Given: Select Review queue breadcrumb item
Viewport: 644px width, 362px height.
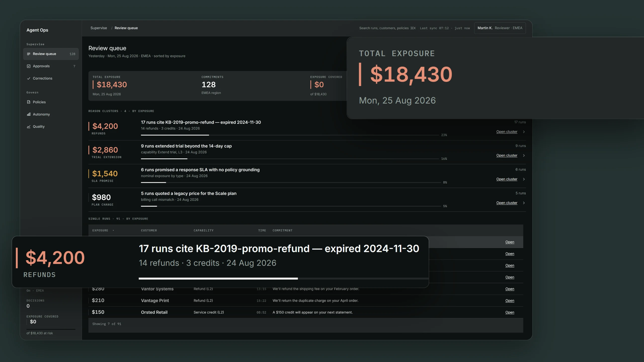Looking at the screenshot, I should point(126,28).
